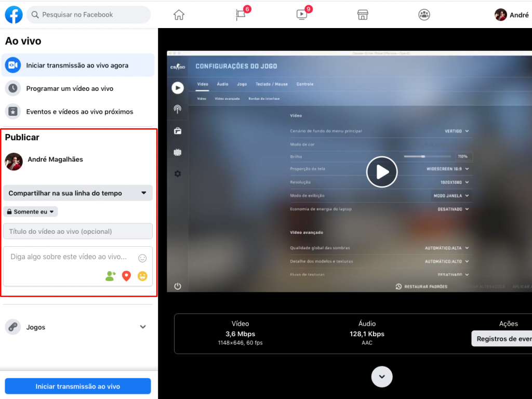This screenshot has width=532, height=399.
Task: Add location with the red pin icon
Action: (126, 276)
